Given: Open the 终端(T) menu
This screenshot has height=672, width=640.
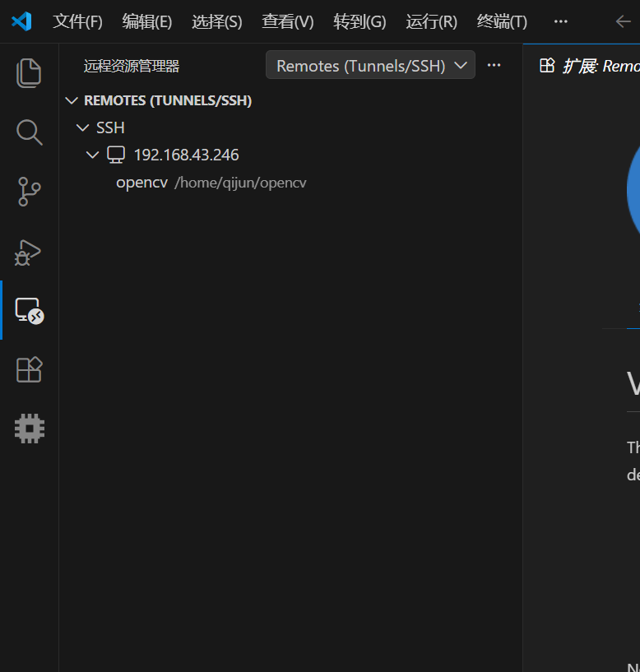Looking at the screenshot, I should pos(502,21).
